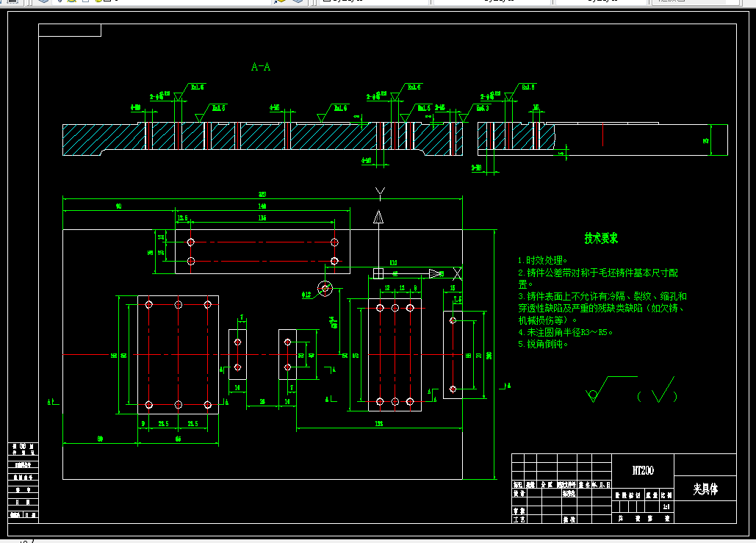Click the 夹具体 part name in title block
This screenshot has width=756, height=543.
(x=705, y=489)
